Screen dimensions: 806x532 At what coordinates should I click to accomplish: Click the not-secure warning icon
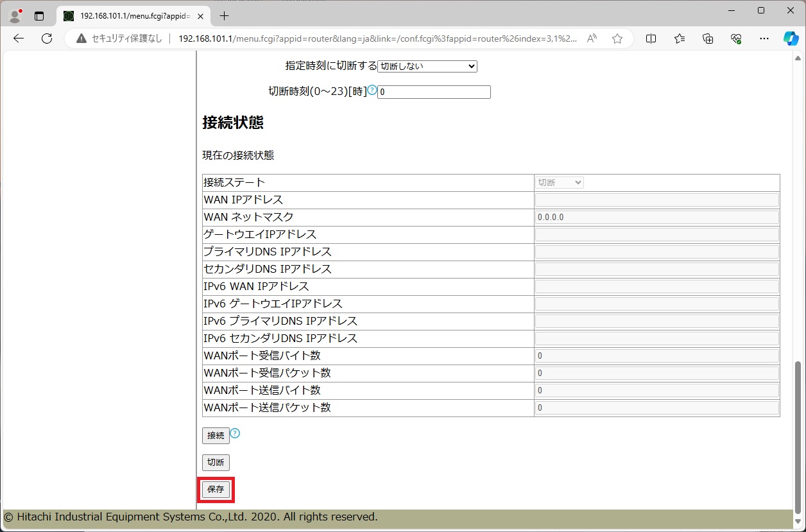click(81, 39)
